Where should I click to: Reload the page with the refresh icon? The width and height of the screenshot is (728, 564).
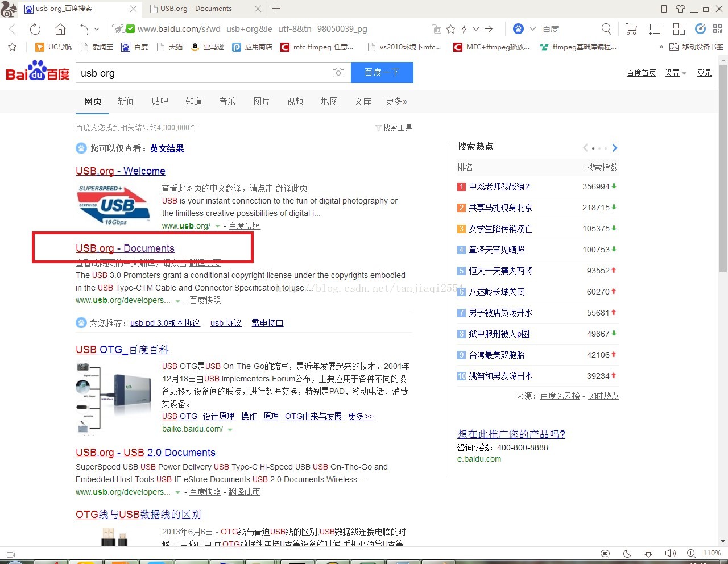(x=35, y=29)
